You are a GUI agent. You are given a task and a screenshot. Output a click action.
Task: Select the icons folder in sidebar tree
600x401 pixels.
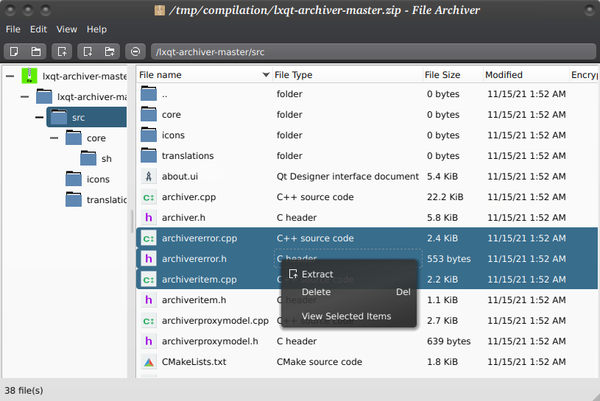click(98, 179)
